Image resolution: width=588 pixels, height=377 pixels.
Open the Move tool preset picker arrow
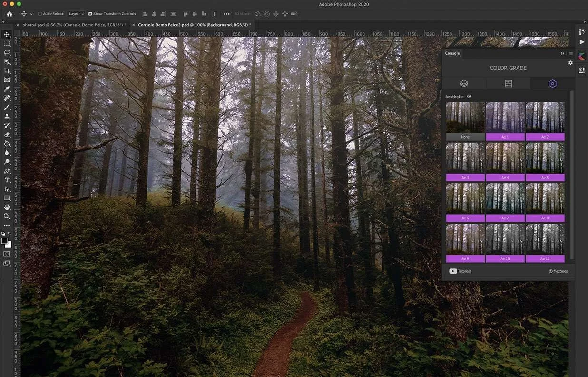(31, 14)
